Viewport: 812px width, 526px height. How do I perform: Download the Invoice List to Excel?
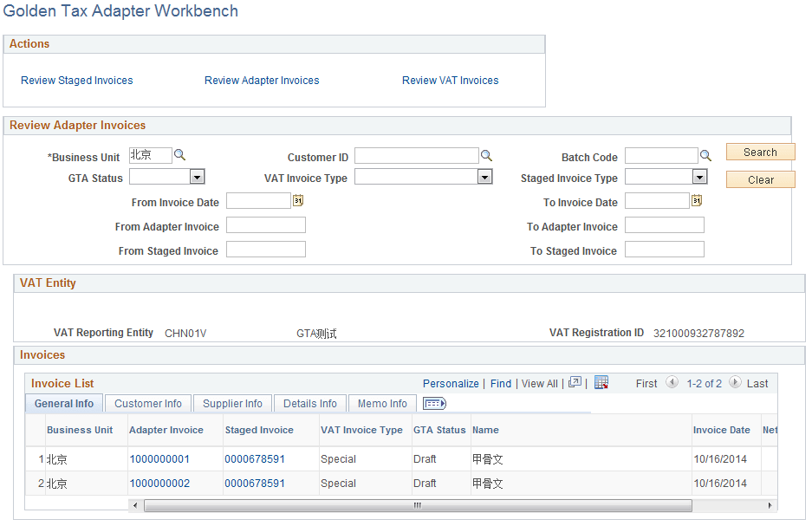click(x=601, y=382)
